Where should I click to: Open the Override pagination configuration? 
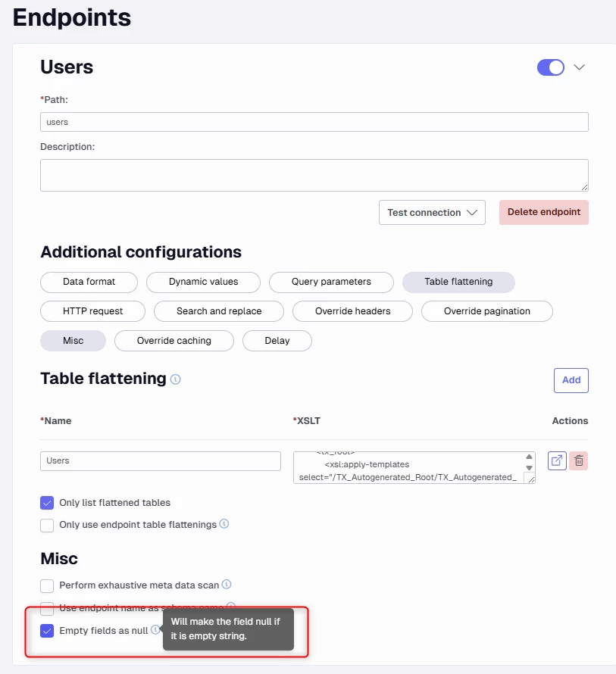[487, 311]
